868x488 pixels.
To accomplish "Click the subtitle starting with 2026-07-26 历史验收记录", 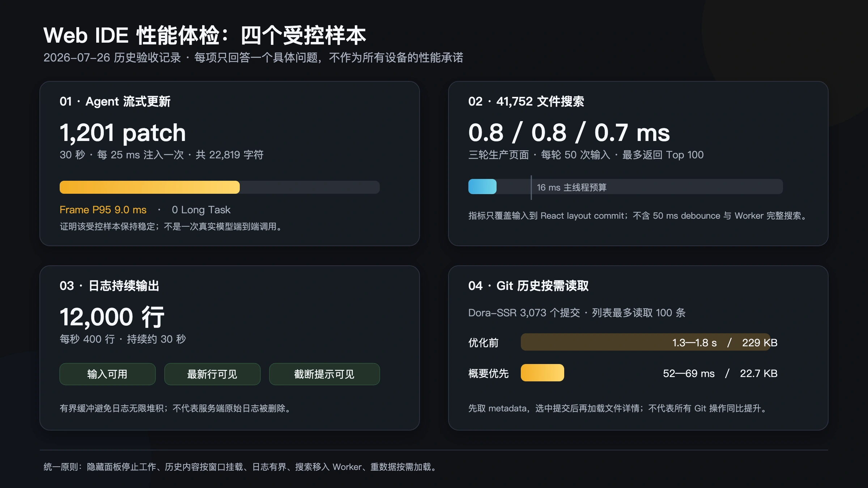I will [253, 57].
